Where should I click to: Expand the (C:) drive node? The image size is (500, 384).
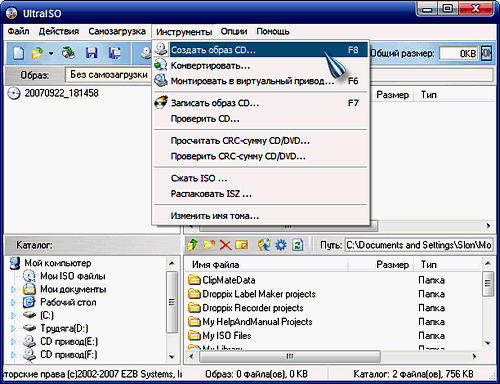[x=13, y=315]
